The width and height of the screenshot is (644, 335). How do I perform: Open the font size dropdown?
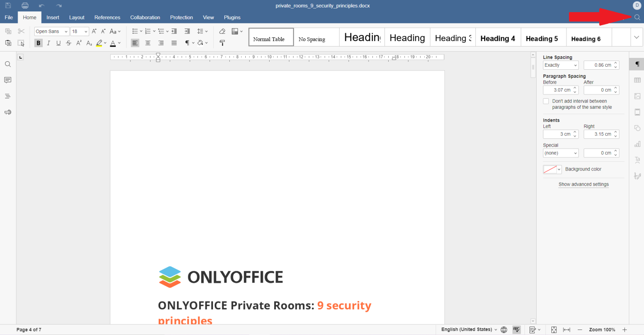pos(80,31)
